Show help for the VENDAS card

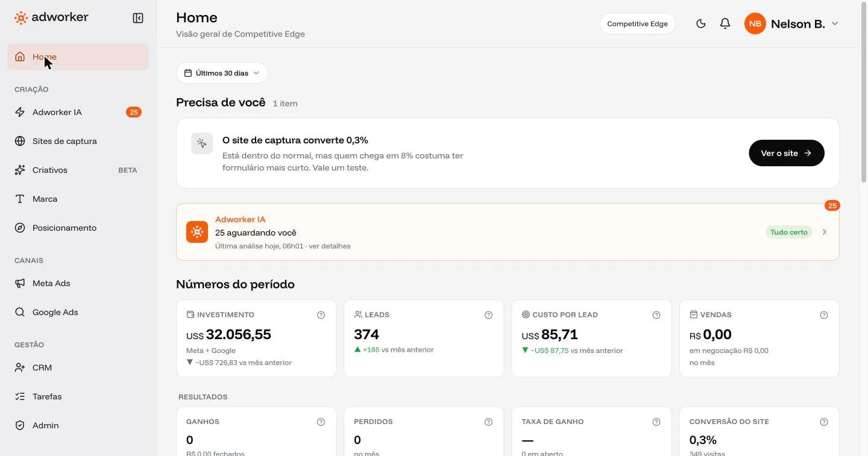(824, 315)
